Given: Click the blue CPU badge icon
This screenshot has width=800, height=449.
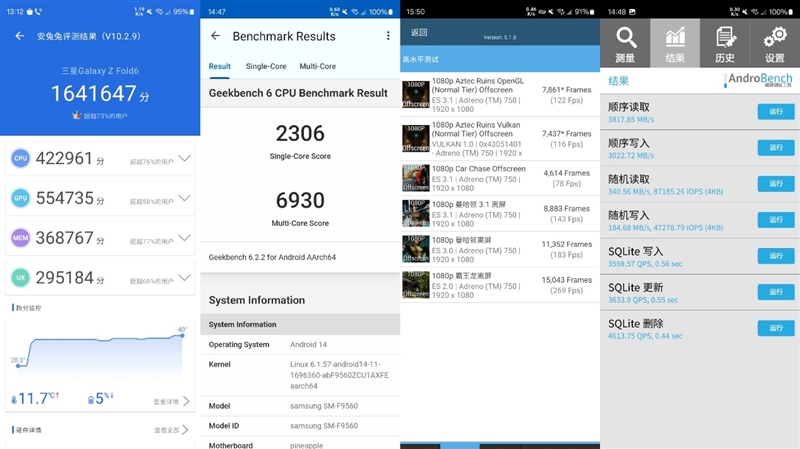Looking at the screenshot, I should (x=20, y=158).
